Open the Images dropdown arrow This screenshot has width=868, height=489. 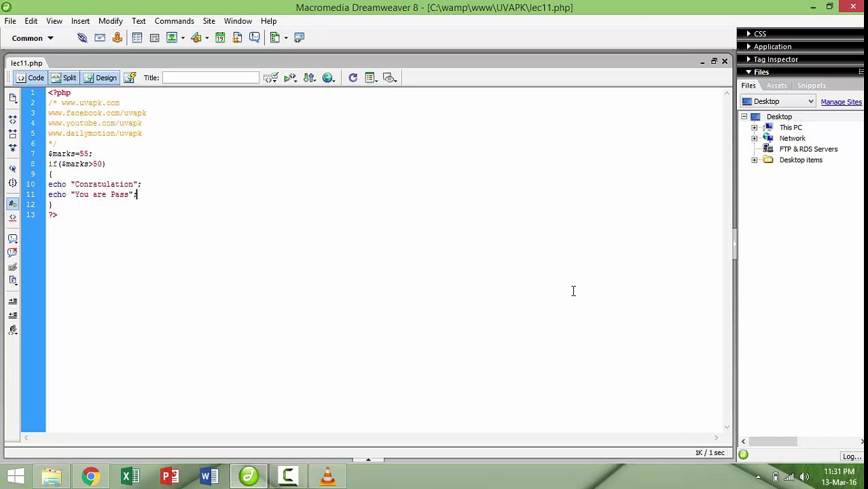tap(183, 38)
